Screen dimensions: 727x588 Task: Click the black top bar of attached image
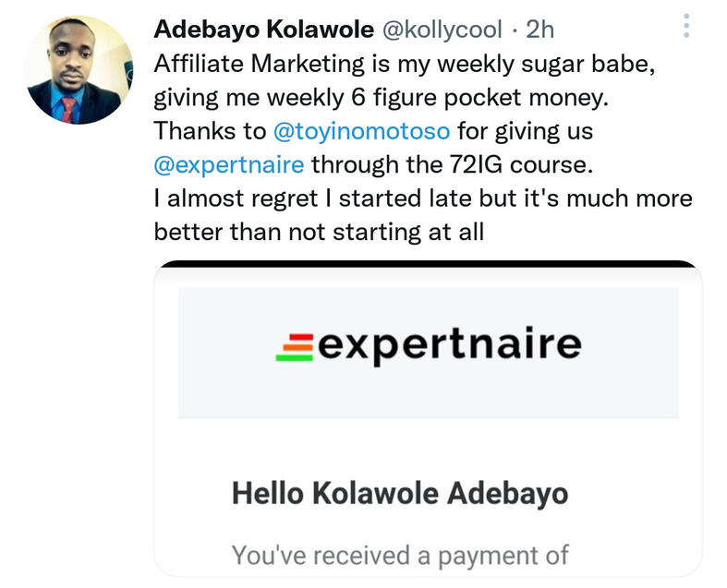click(427, 264)
